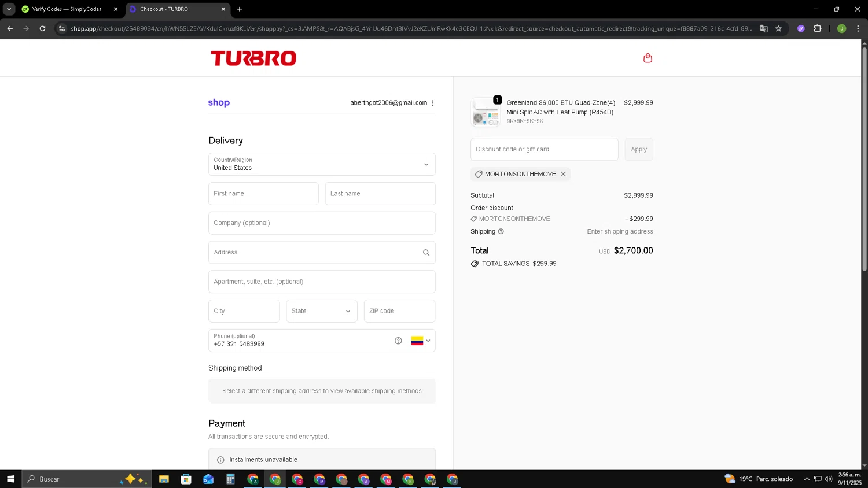The image size is (868, 488).
Task: Open the network icon in the tray
Action: coord(818,479)
